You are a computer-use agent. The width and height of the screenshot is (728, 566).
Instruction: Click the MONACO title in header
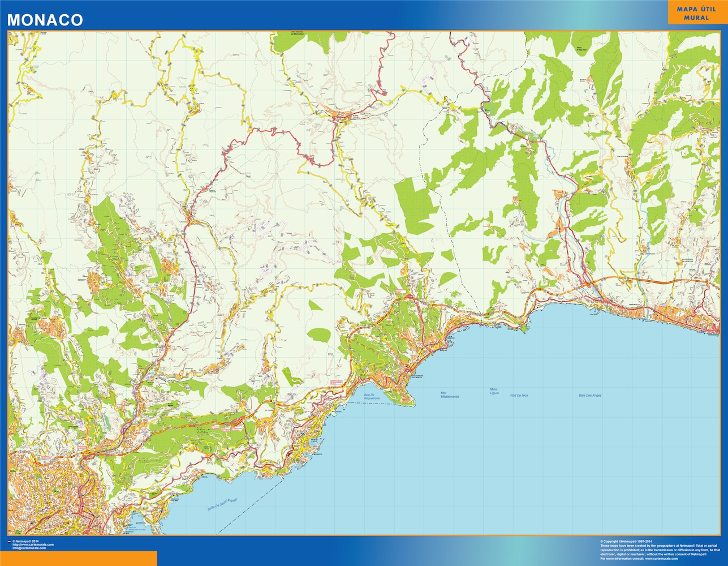point(45,20)
